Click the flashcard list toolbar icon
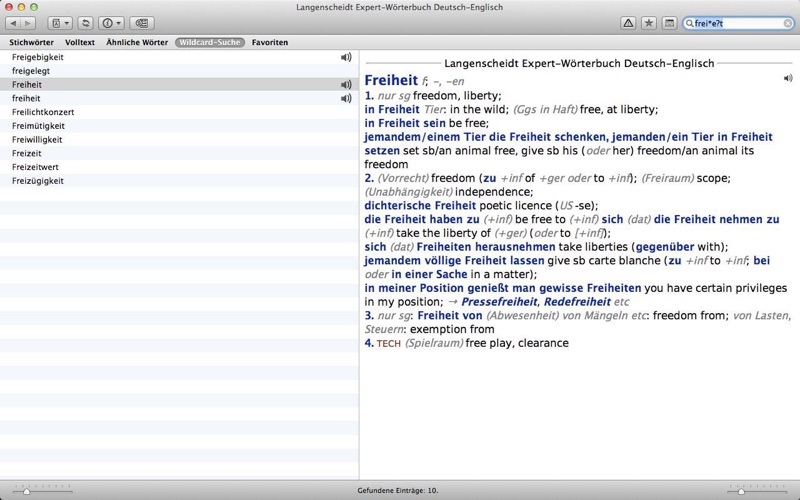This screenshot has height=500, width=800. click(x=142, y=23)
